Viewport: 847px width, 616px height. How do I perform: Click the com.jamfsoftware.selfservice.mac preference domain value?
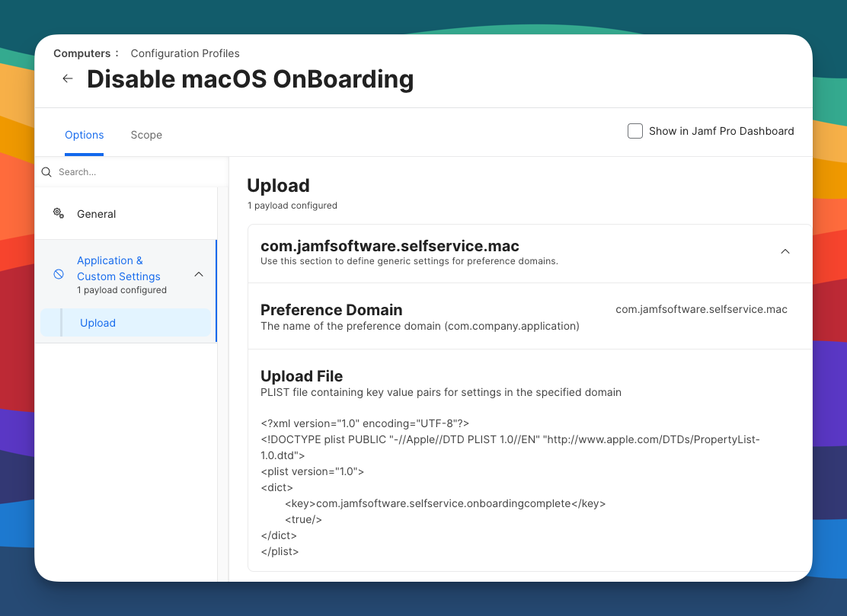[701, 309]
